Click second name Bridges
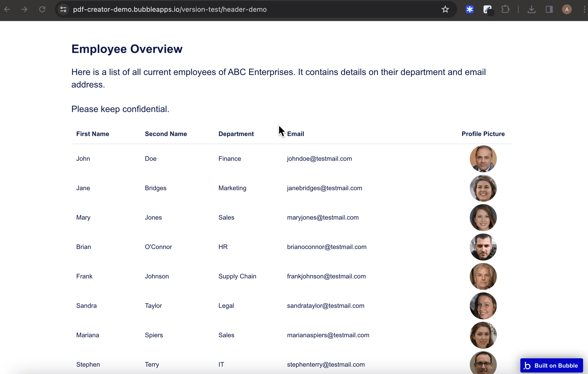The width and height of the screenshot is (588, 374). click(x=156, y=188)
